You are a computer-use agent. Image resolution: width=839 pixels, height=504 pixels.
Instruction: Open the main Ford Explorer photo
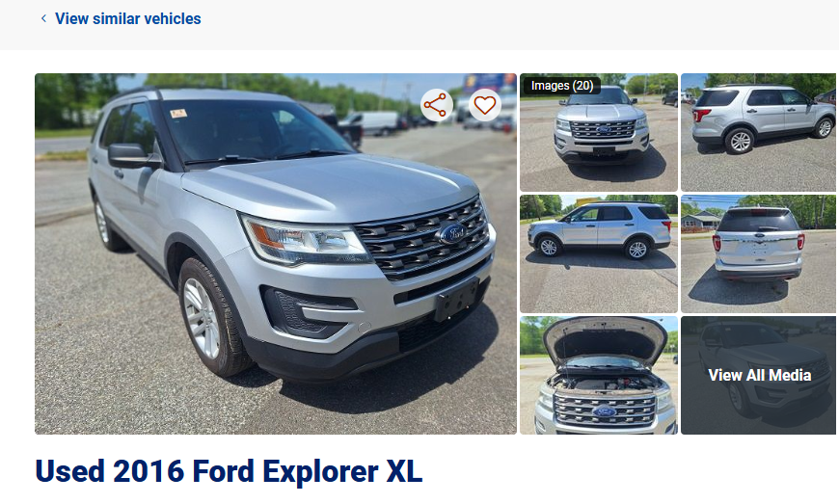(276, 253)
